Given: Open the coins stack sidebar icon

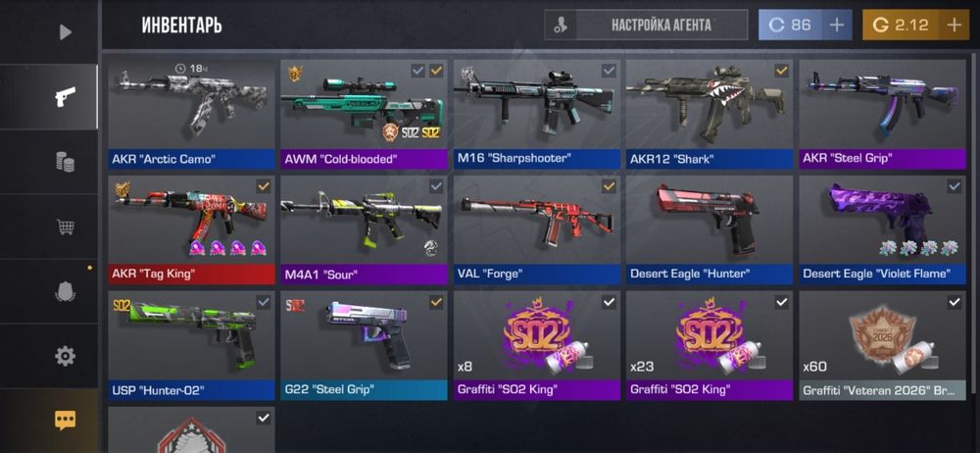Looking at the screenshot, I should click(65, 162).
